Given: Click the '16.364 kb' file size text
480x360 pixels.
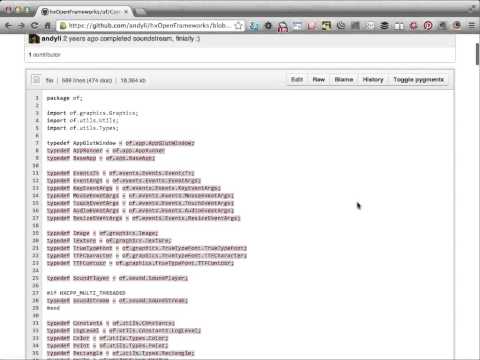Looking at the screenshot, I should coord(133,80).
